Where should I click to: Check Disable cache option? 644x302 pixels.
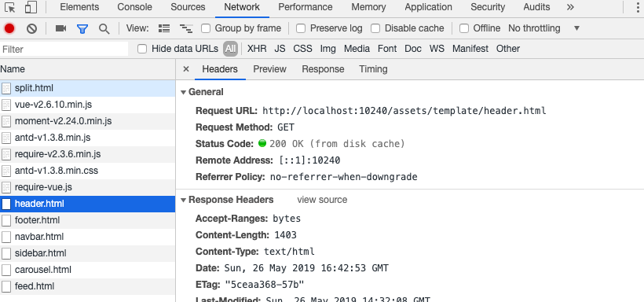coord(375,28)
